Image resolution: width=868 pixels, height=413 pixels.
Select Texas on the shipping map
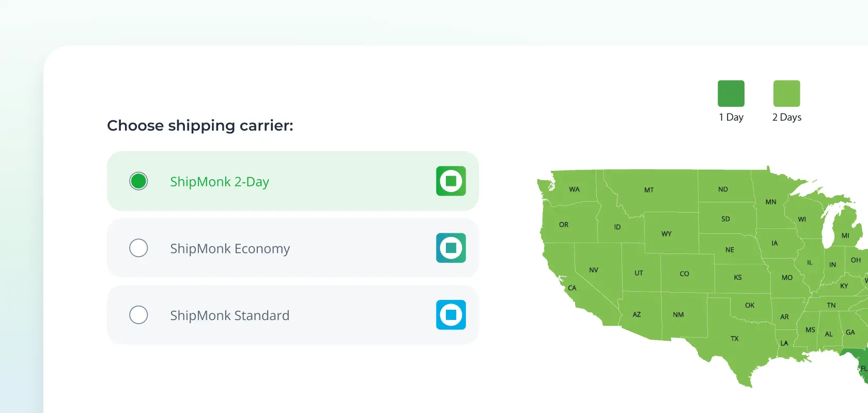(x=734, y=338)
